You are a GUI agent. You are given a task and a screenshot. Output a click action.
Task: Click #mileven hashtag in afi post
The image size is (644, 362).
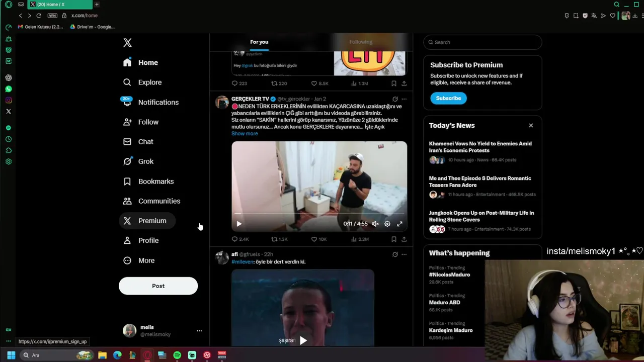pos(243,262)
